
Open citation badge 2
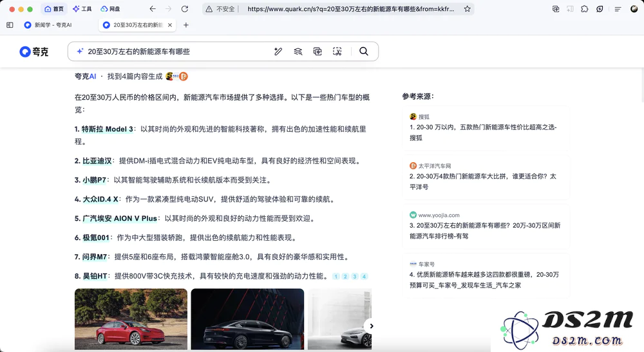click(345, 277)
